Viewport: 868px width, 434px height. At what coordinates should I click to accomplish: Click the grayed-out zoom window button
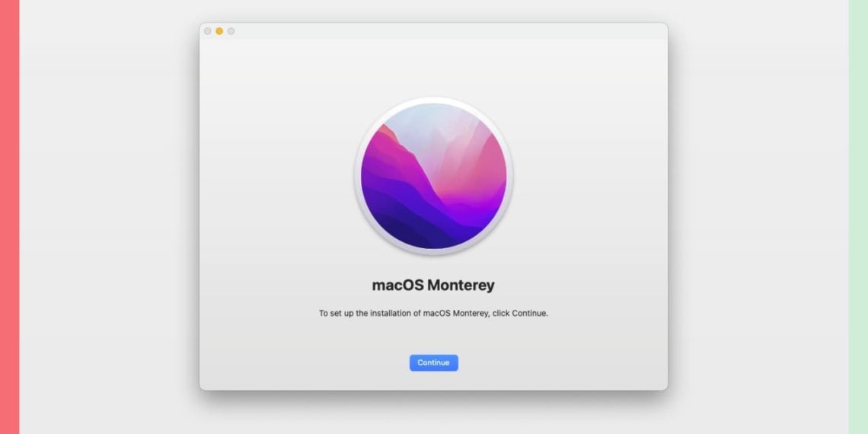tap(231, 31)
